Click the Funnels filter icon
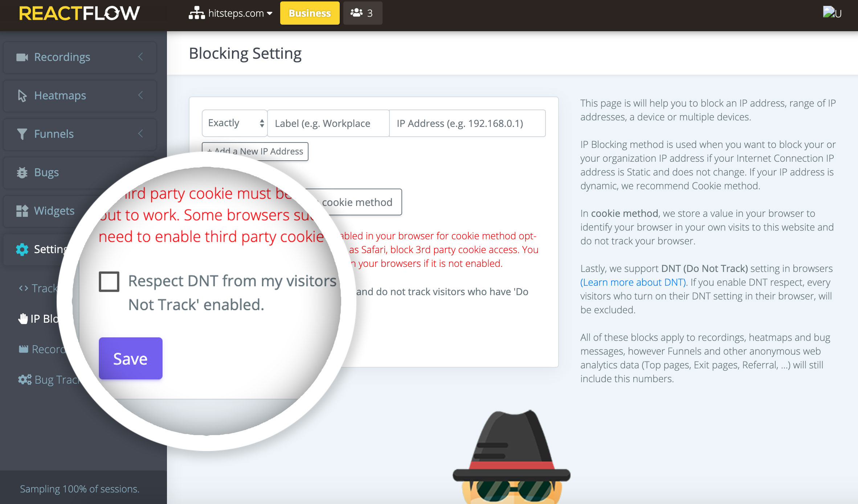Screen dimensions: 858x504 pos(22,134)
